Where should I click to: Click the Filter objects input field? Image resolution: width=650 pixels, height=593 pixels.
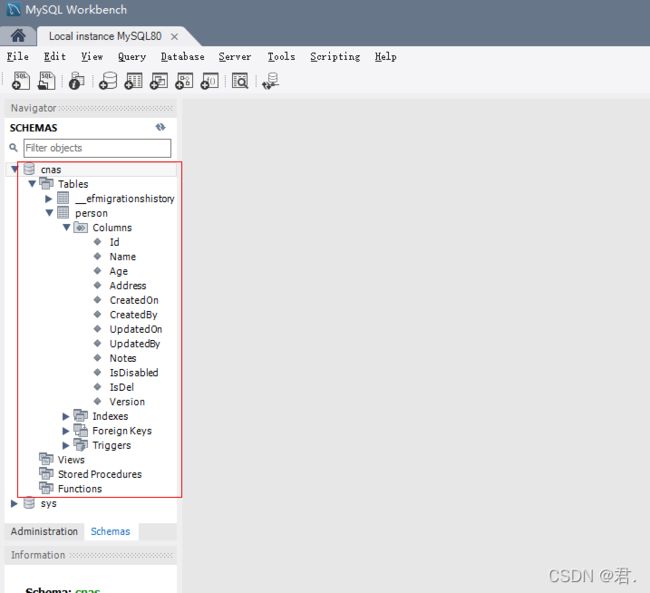pyautogui.click(x=97, y=148)
